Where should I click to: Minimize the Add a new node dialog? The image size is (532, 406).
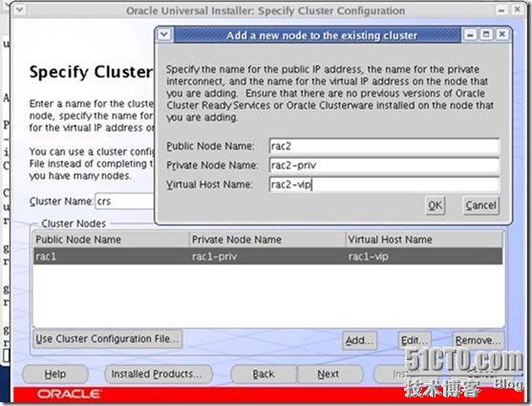[470, 34]
